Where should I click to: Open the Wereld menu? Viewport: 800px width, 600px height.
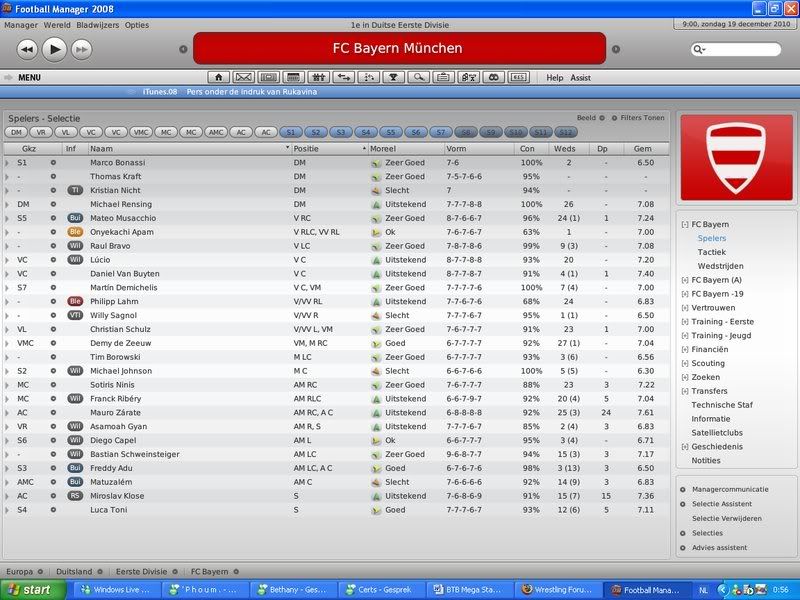tap(57, 25)
